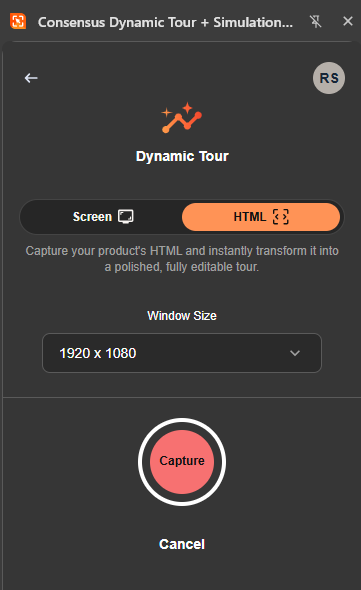Switch capture mode to Screen

click(x=102, y=217)
